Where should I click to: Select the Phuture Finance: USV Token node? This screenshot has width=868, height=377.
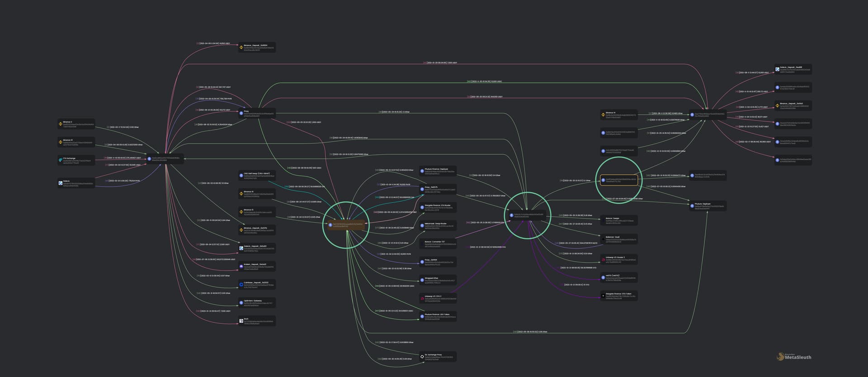[437, 316]
